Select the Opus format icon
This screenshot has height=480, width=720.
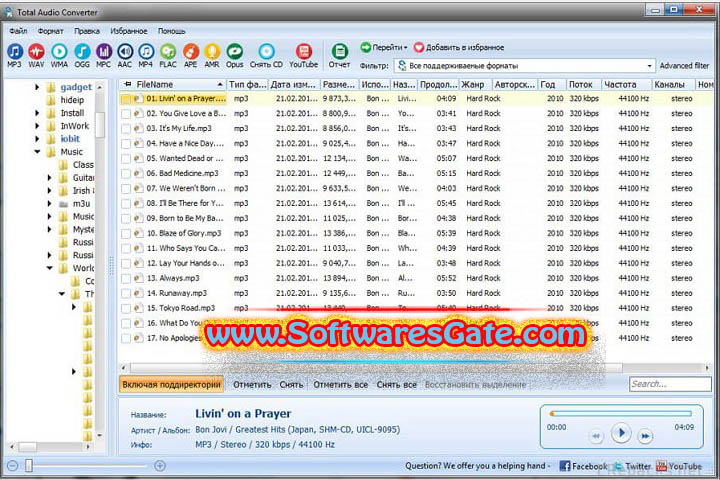pyautogui.click(x=234, y=55)
